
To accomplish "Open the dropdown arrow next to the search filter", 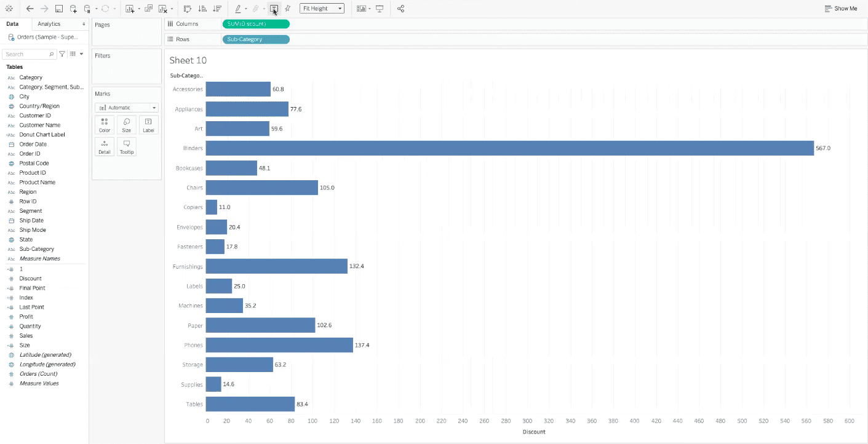I will (x=81, y=54).
